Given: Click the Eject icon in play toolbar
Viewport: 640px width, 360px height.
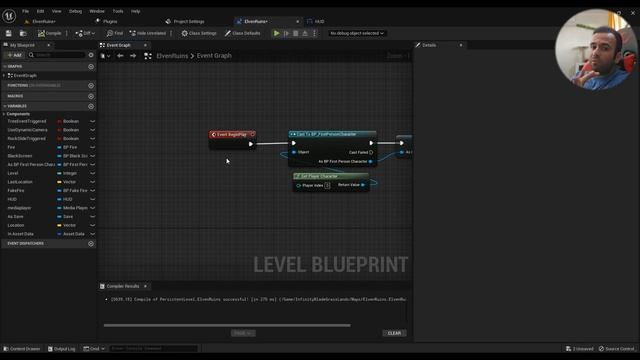Looking at the screenshot, I should click(305, 33).
